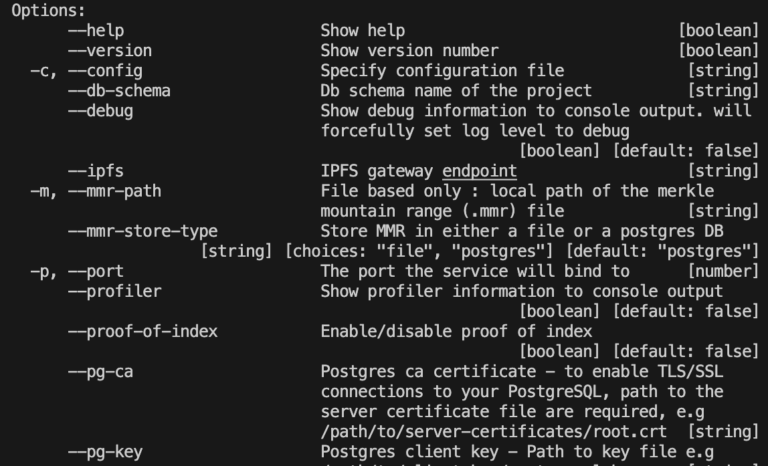Click "[boolean]" type beside Show help
Screen dimensions: 768x466
tap(719, 30)
